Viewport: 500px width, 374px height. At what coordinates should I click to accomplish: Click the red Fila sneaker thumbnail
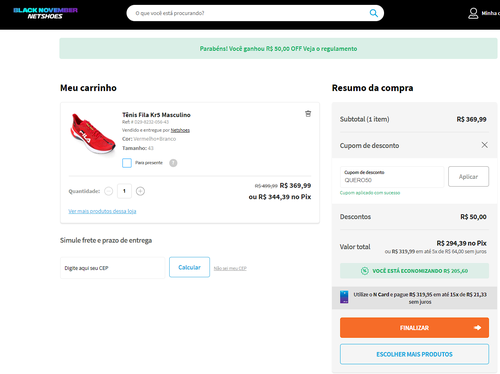pos(93,133)
